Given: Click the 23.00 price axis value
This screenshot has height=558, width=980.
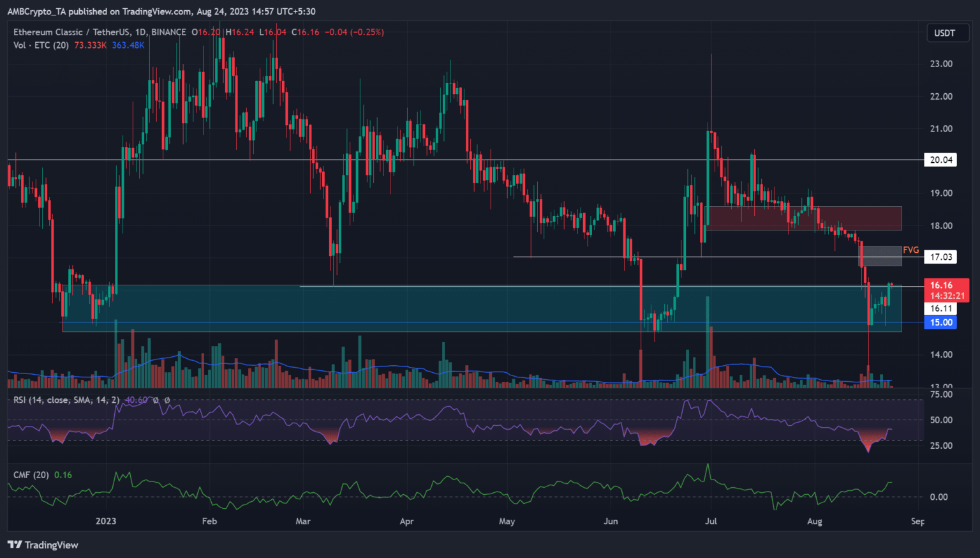Looking at the screenshot, I should tap(940, 64).
